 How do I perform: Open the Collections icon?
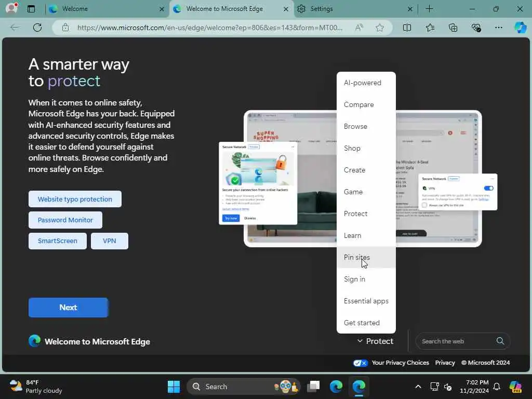pos(453,28)
